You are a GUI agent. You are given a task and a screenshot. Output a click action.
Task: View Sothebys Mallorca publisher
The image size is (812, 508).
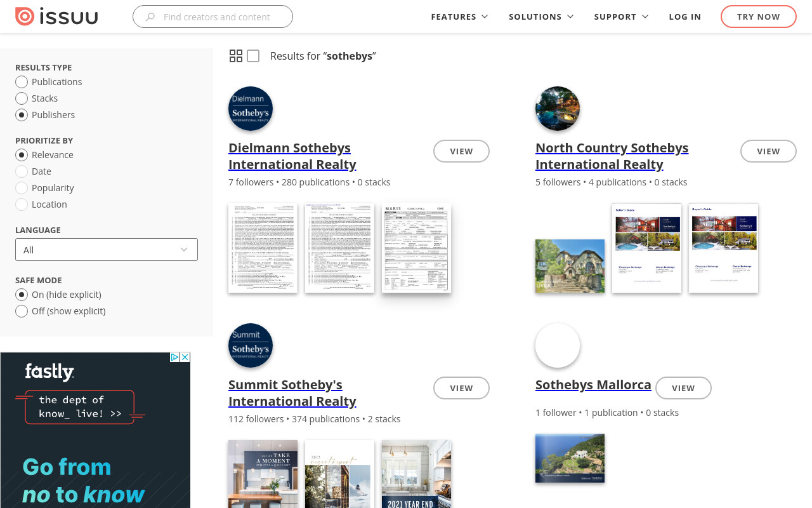(683, 388)
